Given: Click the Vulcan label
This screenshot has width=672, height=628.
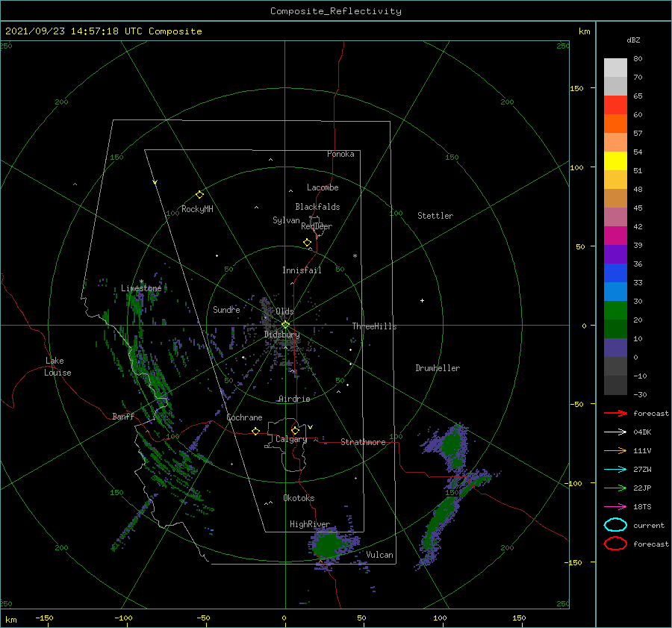Looking at the screenshot, I should click(379, 555).
